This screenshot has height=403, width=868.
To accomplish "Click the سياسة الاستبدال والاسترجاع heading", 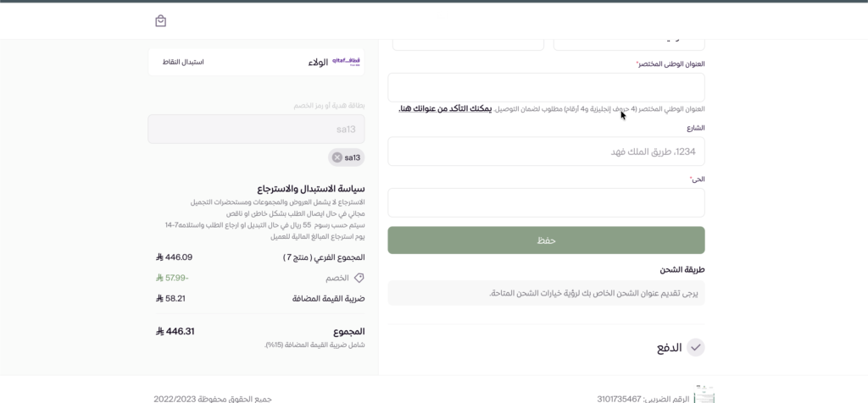I will coord(310,189).
